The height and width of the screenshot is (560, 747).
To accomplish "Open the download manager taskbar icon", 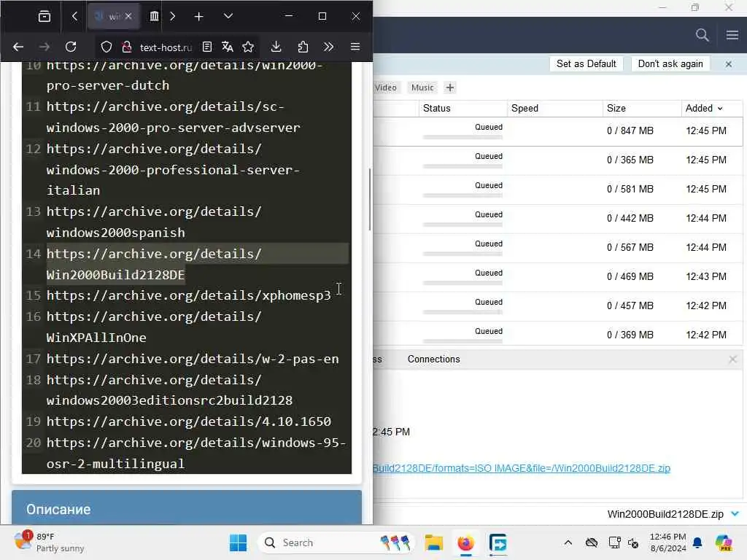I will (498, 542).
